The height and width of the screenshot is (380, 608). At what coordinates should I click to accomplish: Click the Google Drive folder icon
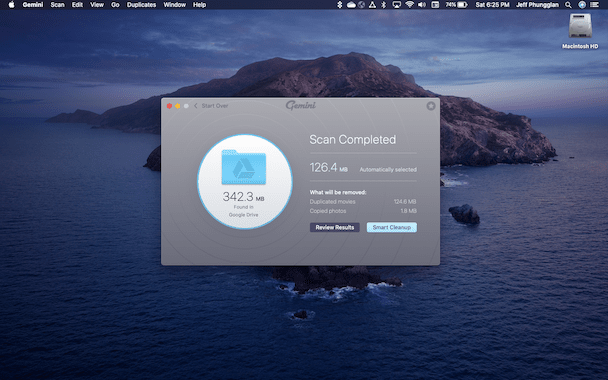(244, 167)
